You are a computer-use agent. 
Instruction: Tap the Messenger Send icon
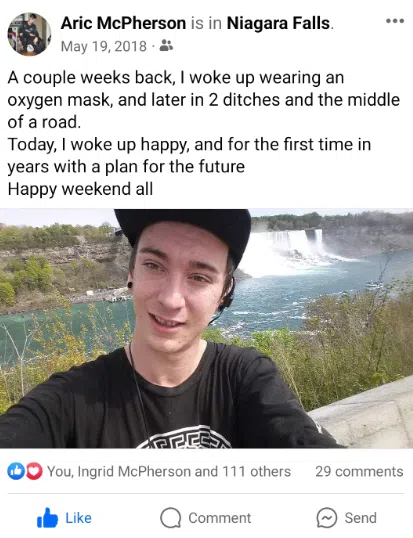(327, 518)
